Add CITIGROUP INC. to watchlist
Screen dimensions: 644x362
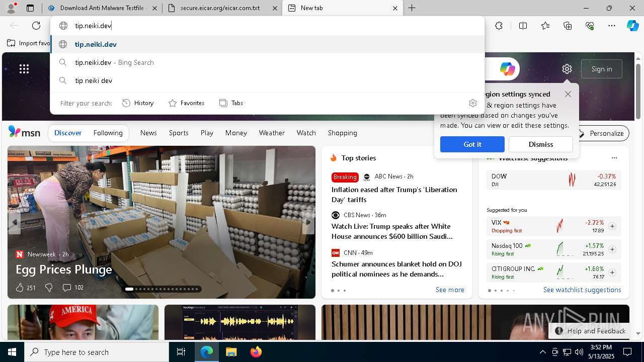612,273
